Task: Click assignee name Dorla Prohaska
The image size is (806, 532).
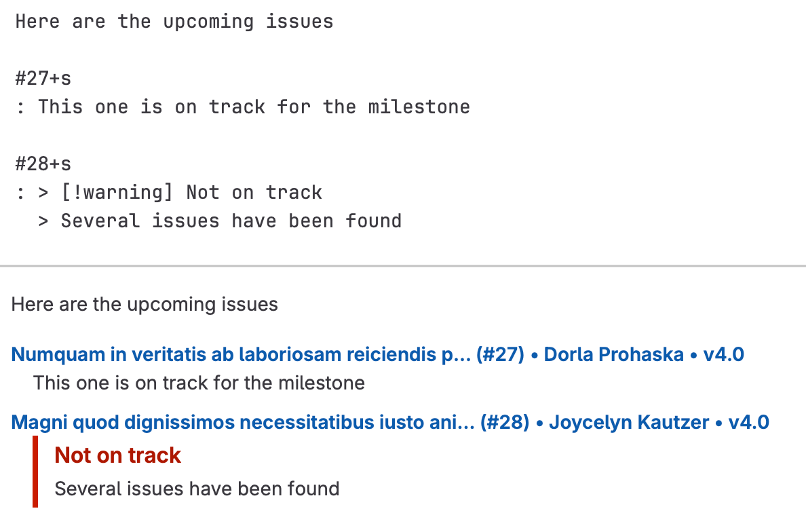Action: click(613, 354)
